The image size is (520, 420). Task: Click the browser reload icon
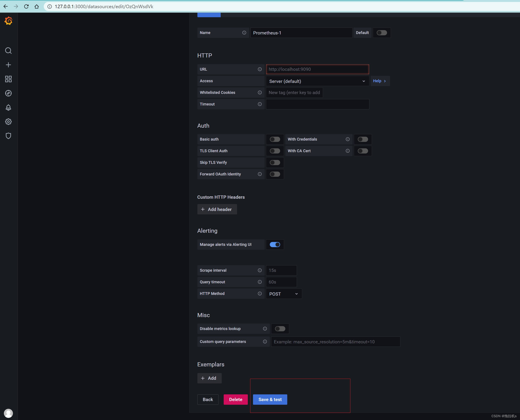coord(26,6)
